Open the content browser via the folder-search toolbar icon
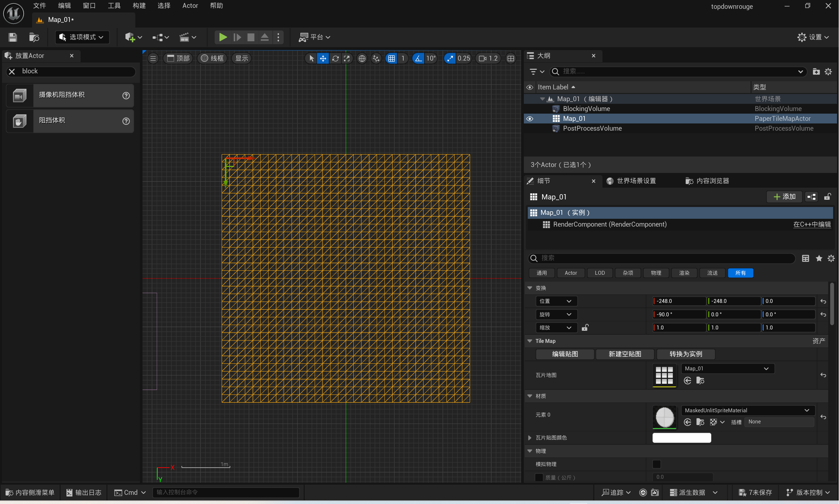 (x=34, y=37)
